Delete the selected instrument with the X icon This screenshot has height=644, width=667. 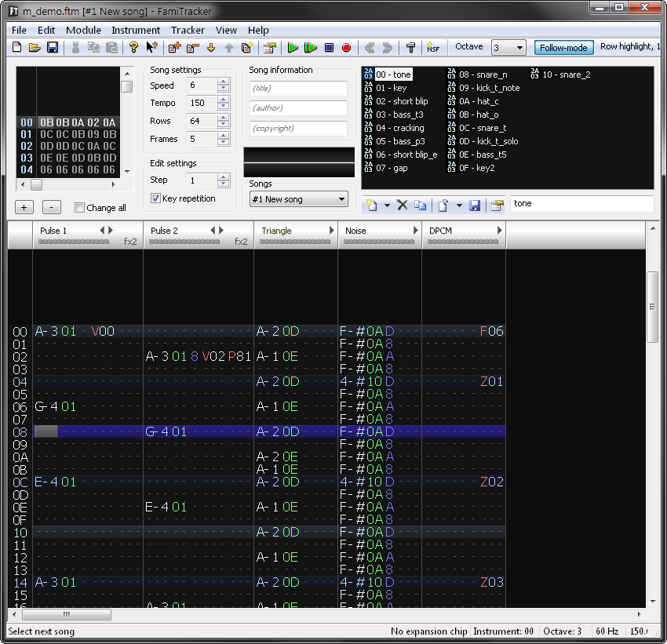[402, 204]
